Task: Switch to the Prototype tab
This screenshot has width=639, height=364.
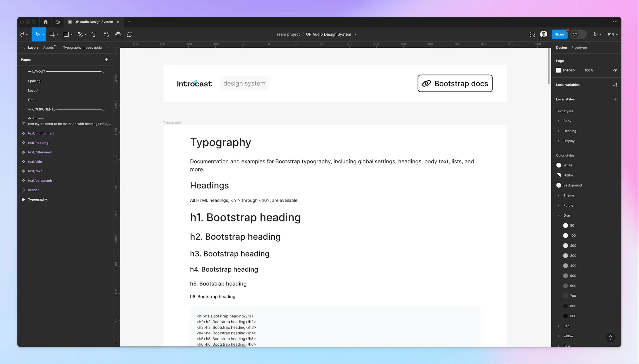Action: [579, 47]
